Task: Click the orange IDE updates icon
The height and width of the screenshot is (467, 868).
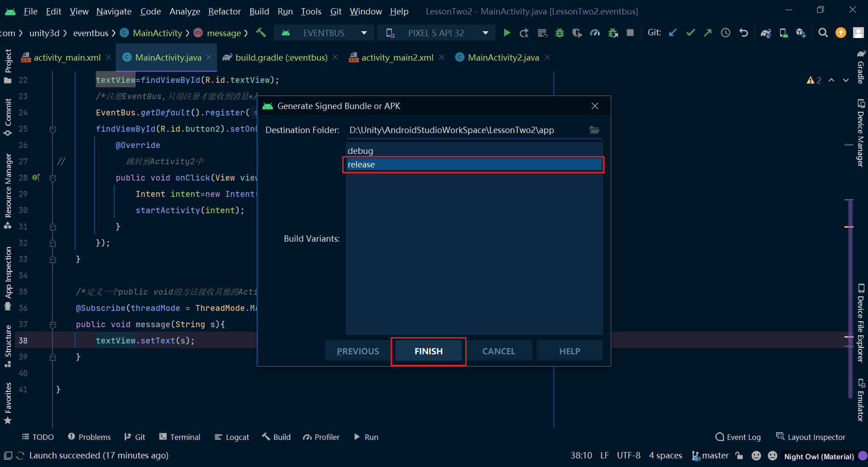Action: pos(841,33)
